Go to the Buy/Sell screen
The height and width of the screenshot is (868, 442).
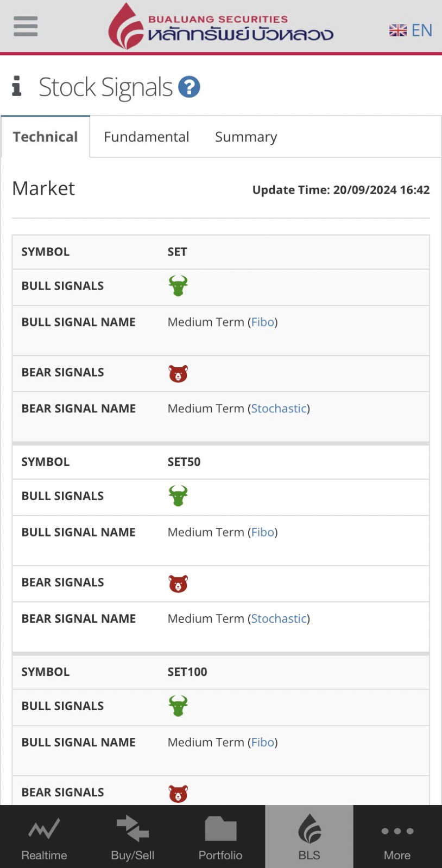(x=132, y=837)
